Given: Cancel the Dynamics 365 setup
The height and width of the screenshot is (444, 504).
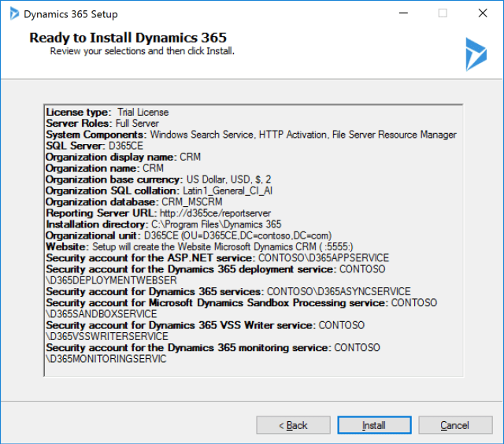Looking at the screenshot, I should tap(455, 425).
